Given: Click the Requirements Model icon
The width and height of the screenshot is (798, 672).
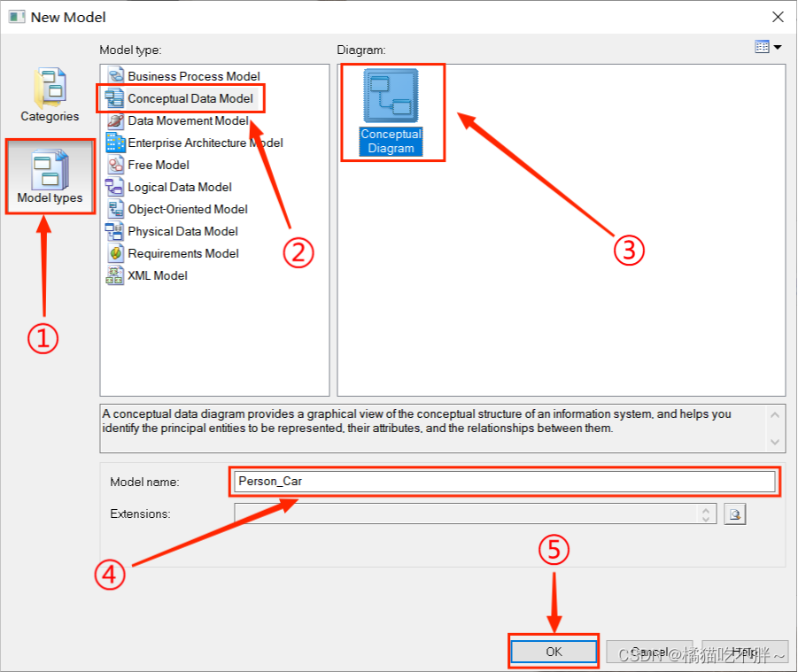Looking at the screenshot, I should pyautogui.click(x=116, y=253).
